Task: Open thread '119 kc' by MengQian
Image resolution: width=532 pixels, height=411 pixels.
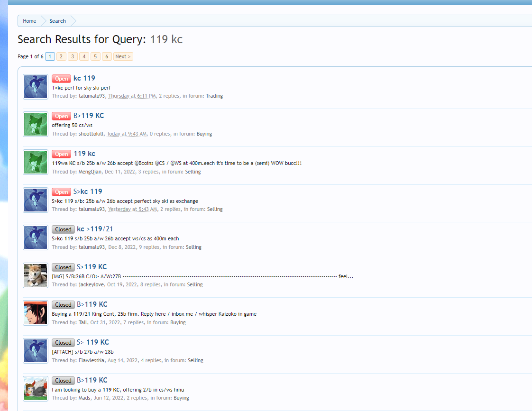Action: 84,154
